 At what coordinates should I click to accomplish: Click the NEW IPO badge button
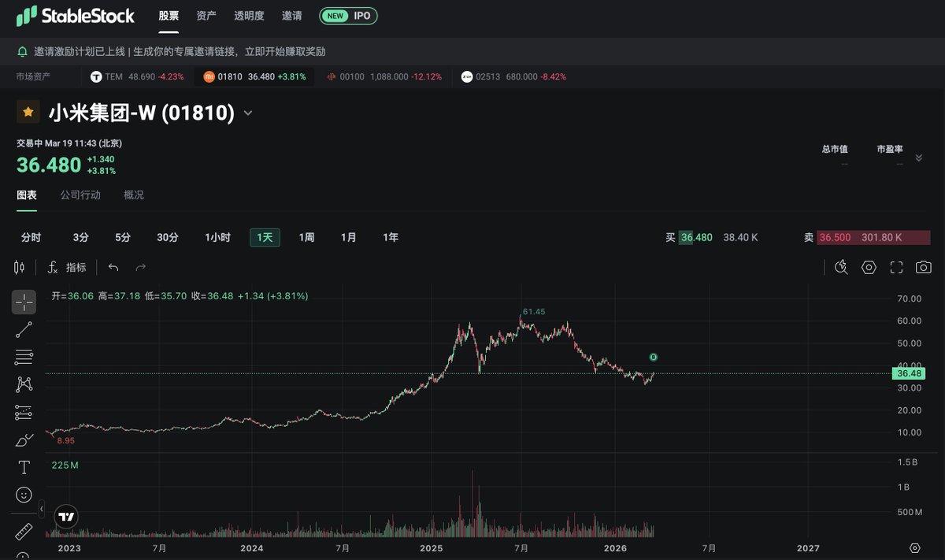348,16
